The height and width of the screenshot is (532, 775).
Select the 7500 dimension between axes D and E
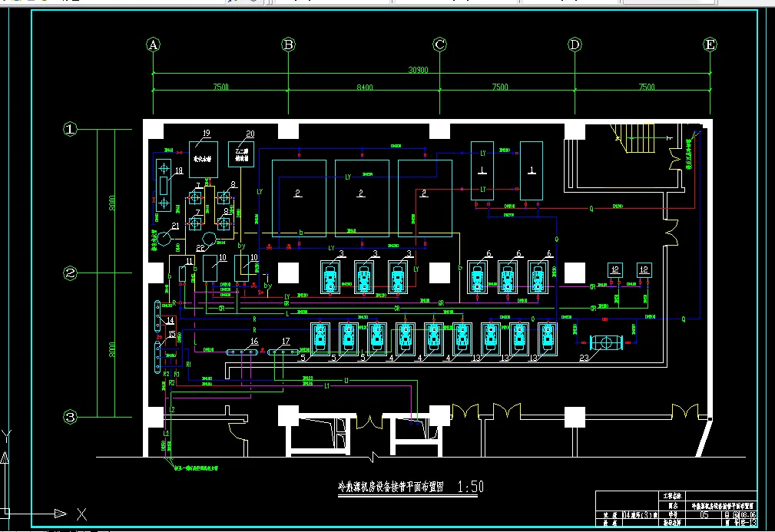coord(647,87)
